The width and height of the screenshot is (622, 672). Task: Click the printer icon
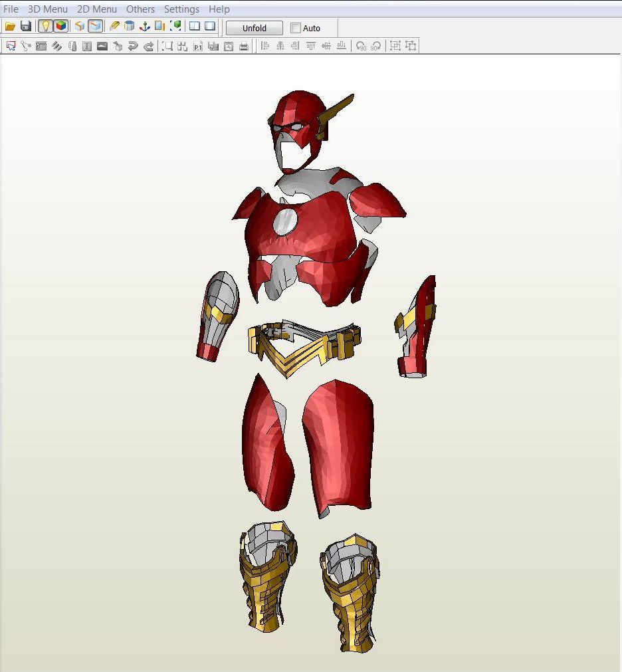coord(244,46)
